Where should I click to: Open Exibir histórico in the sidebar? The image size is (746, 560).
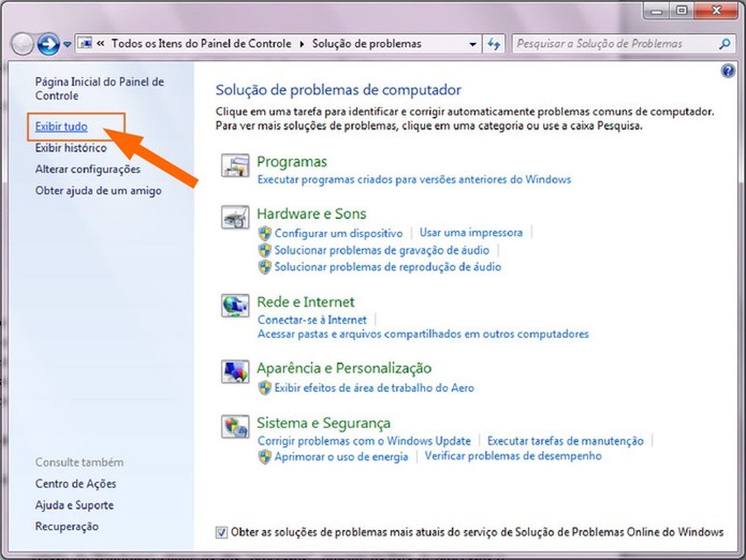point(65,148)
